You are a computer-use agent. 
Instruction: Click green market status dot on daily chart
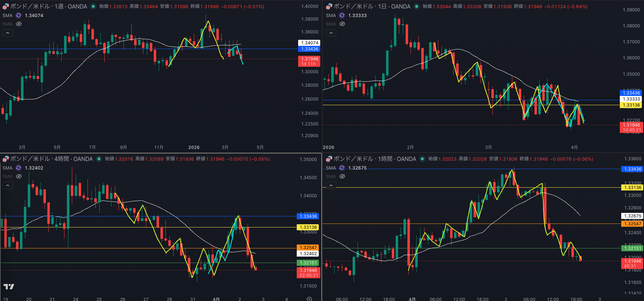click(x=416, y=6)
